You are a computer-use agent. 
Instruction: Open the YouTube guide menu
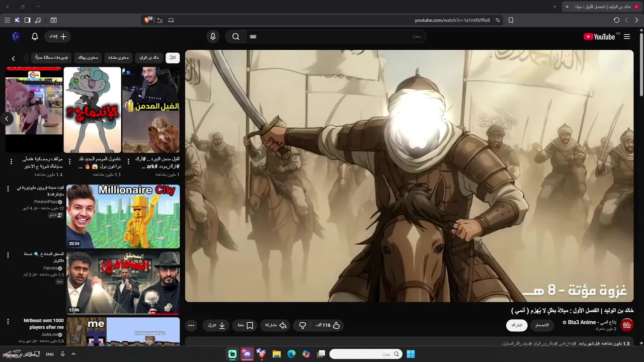[x=627, y=37]
